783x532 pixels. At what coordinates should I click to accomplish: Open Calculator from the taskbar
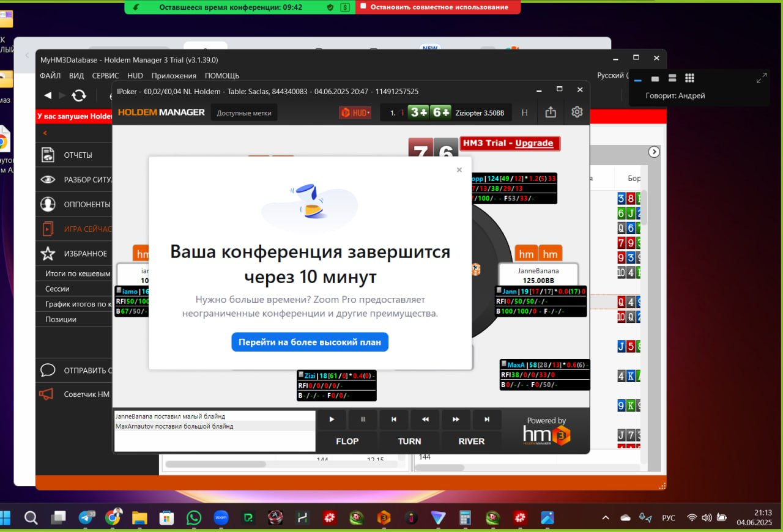[465, 518]
